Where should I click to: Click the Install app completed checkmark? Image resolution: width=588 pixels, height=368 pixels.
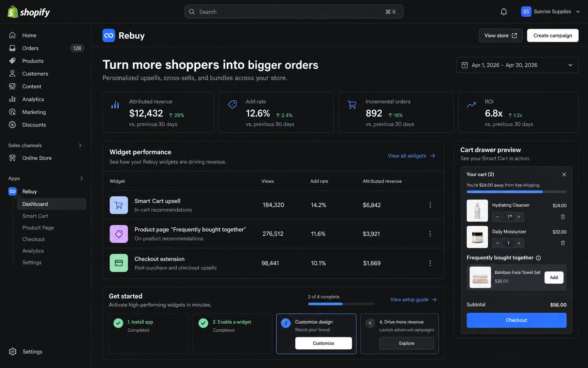[118, 323]
